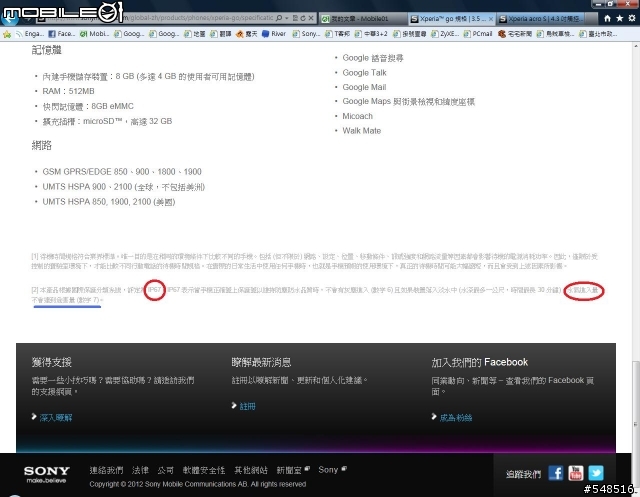Close the Xperia go tab
This screenshot has width=640, height=497.
click(491, 19)
